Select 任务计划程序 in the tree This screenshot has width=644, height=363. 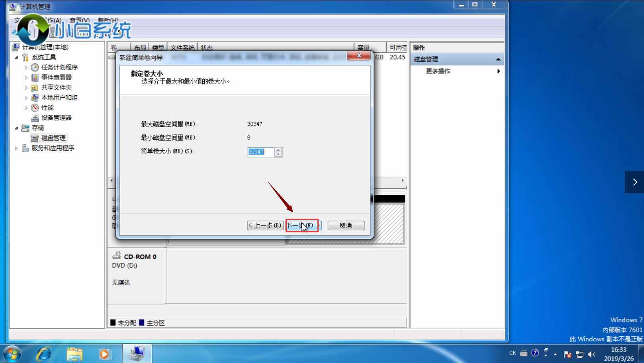point(59,67)
